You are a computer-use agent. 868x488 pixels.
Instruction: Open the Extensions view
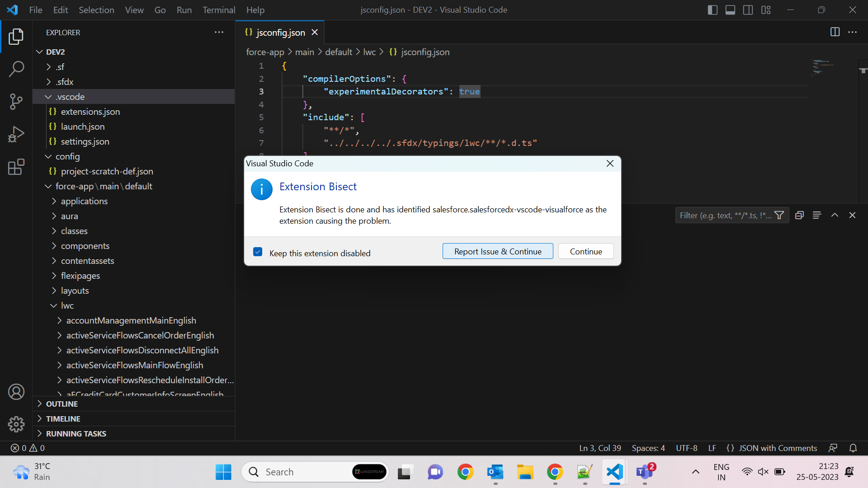point(16,167)
